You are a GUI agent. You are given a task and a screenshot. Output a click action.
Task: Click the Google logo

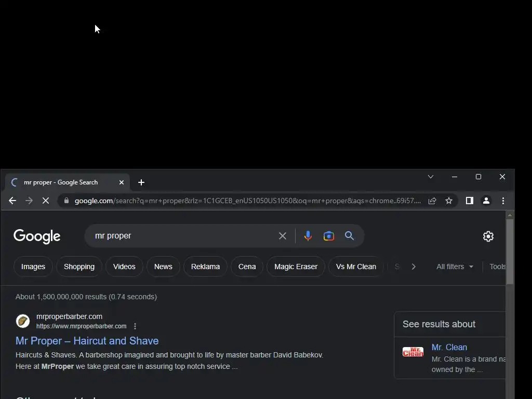[x=37, y=236]
